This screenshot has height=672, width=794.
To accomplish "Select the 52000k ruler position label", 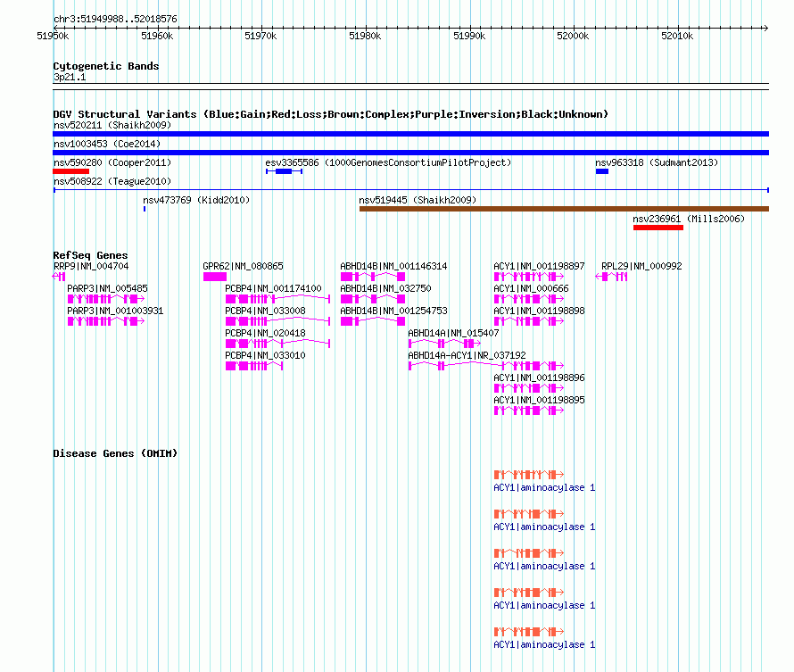I will [573, 36].
